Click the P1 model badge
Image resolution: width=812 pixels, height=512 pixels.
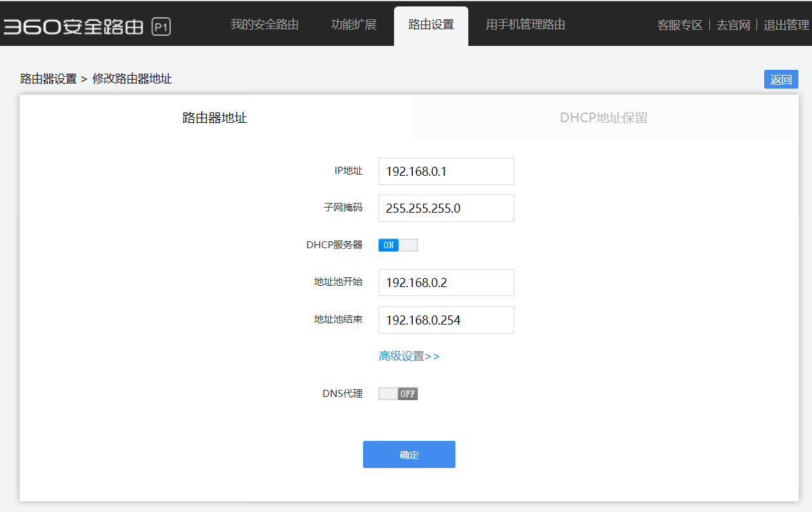161,27
